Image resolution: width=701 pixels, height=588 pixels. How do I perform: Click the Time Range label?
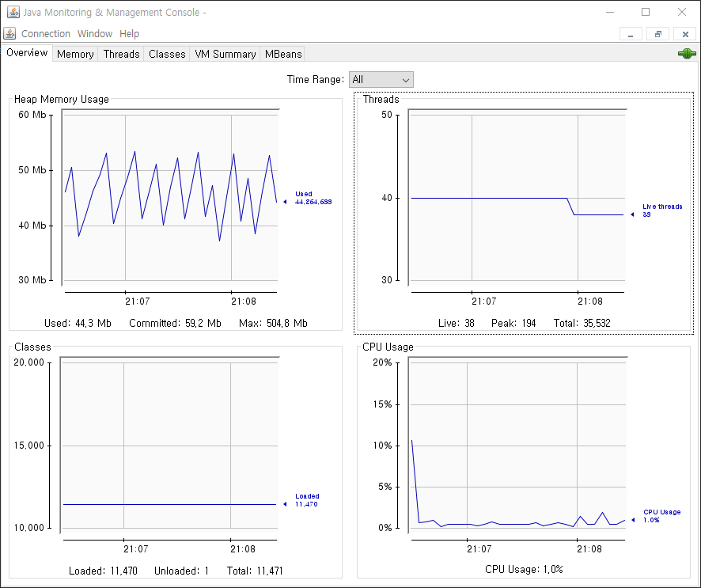pyautogui.click(x=315, y=80)
